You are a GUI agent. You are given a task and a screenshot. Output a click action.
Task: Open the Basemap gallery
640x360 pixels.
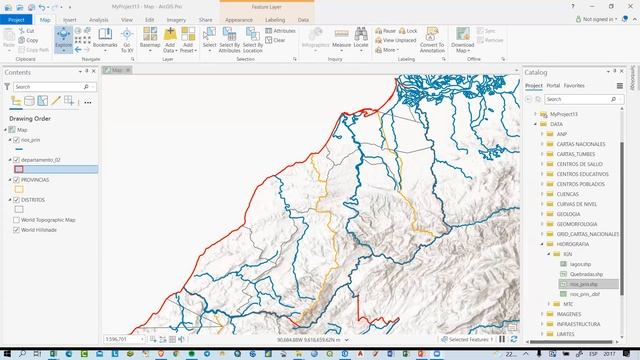point(150,40)
